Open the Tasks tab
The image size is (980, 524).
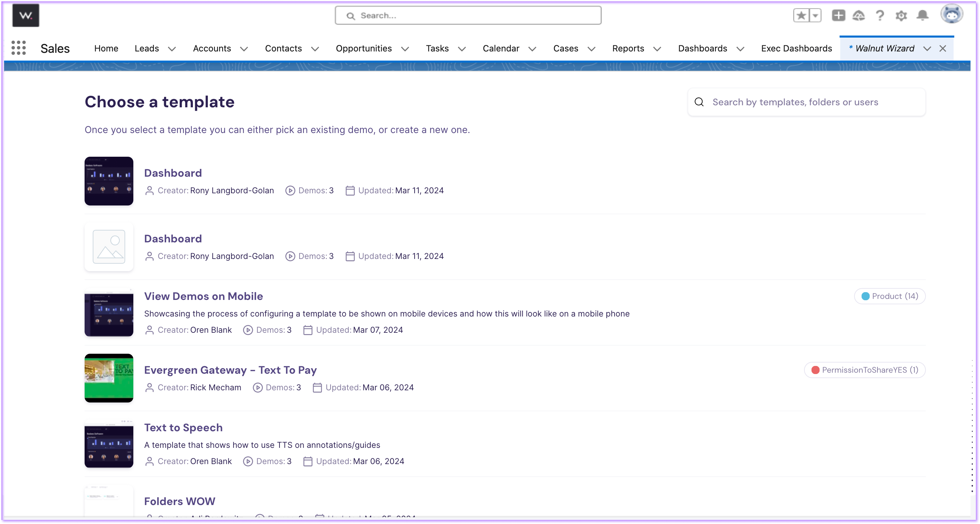click(437, 48)
